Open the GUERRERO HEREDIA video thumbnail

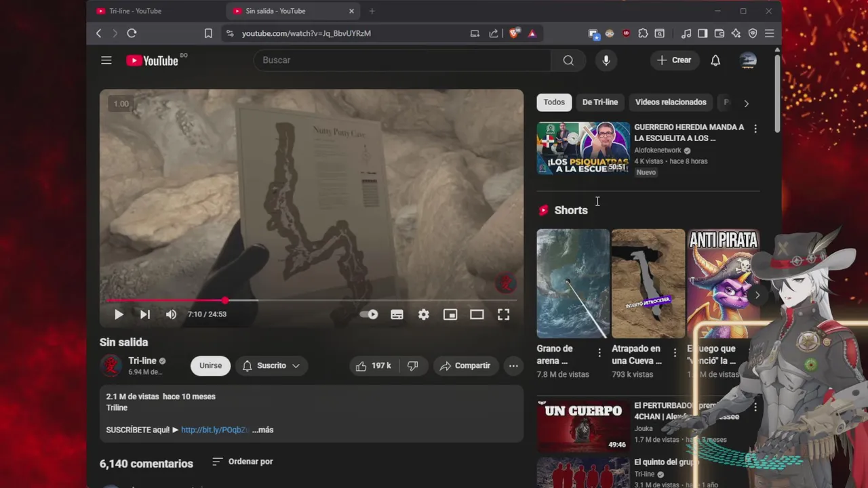tap(583, 148)
